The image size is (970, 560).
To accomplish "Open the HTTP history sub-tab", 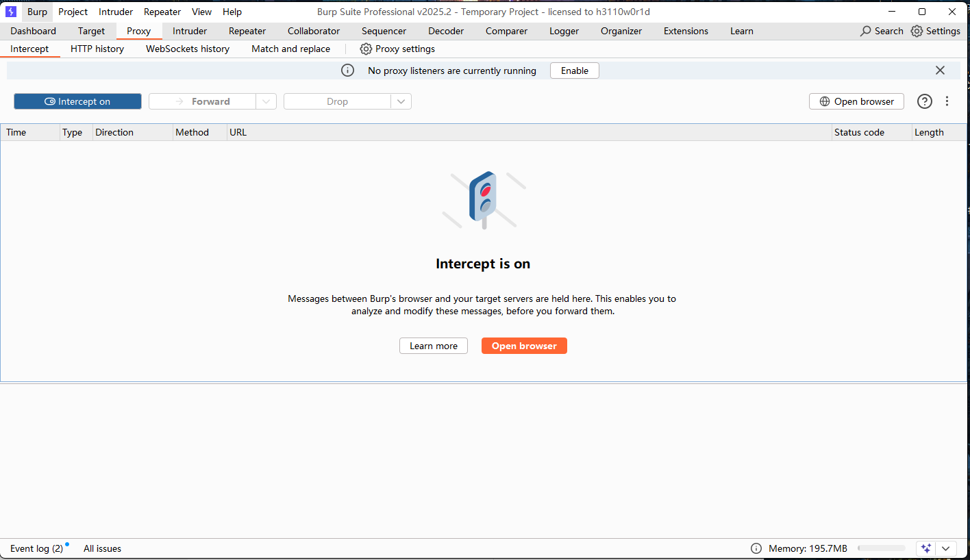I will 97,49.
